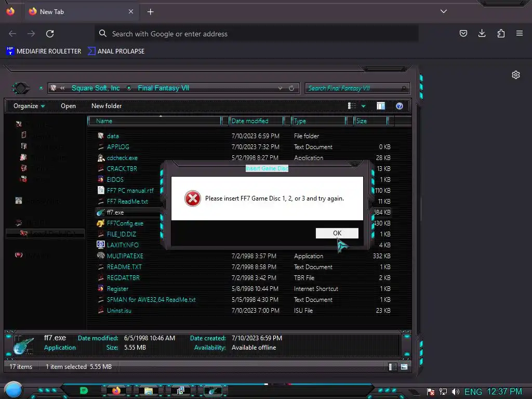
Task: Select the New Tab tab
Action: 82,12
